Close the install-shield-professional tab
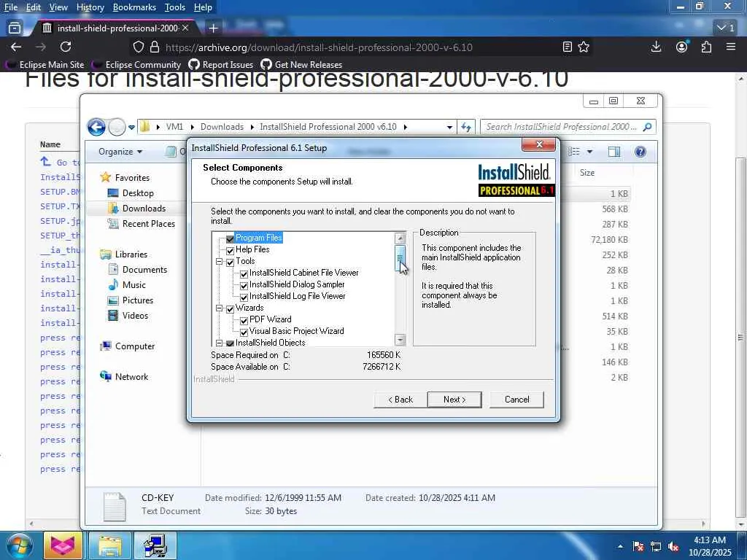The image size is (747, 560). coord(185,28)
